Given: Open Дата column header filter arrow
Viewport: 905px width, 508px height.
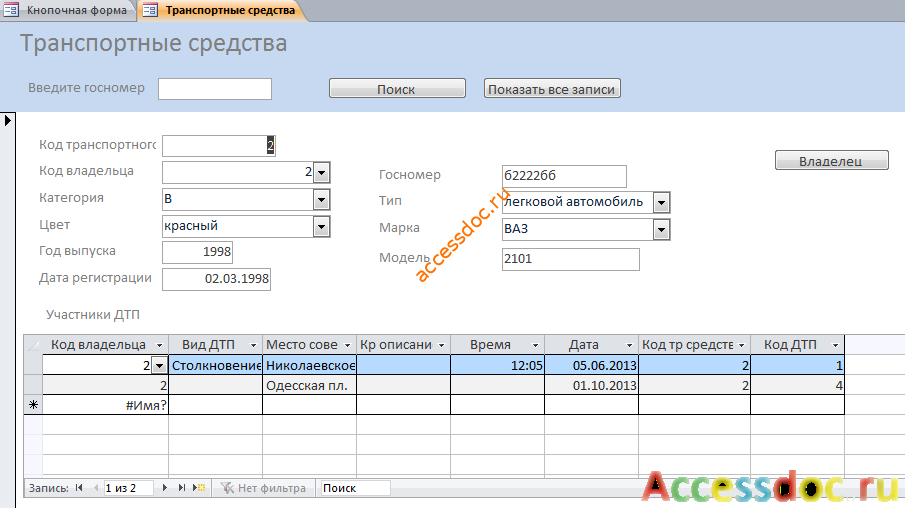Looking at the screenshot, I should (630, 345).
